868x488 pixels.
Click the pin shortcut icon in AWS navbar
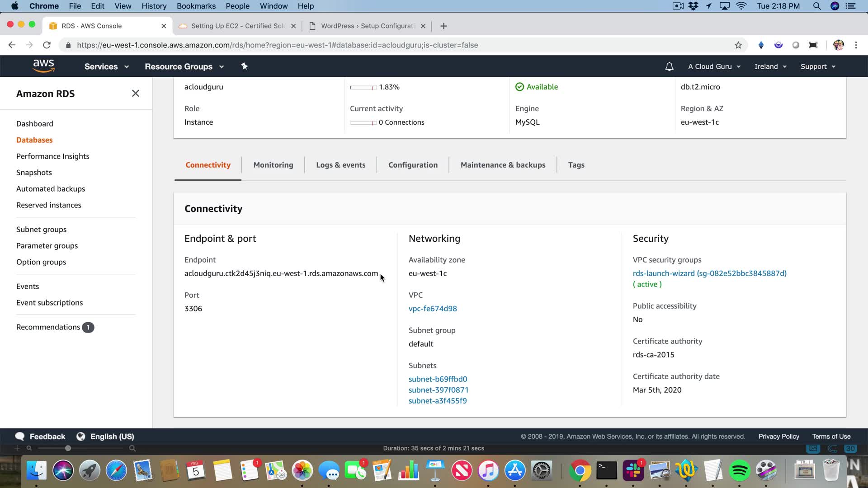point(244,66)
